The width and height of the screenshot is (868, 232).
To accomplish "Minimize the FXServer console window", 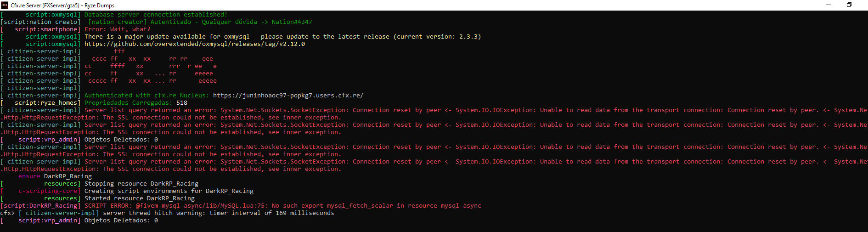I will [x=829, y=5].
